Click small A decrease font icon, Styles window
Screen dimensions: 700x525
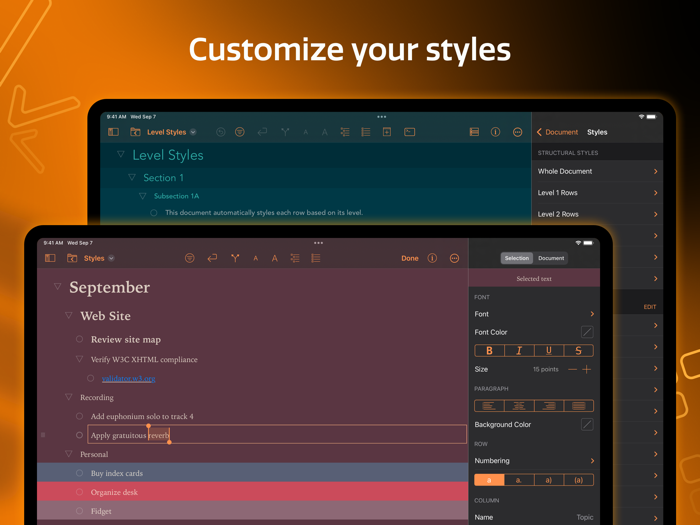pyautogui.click(x=256, y=258)
